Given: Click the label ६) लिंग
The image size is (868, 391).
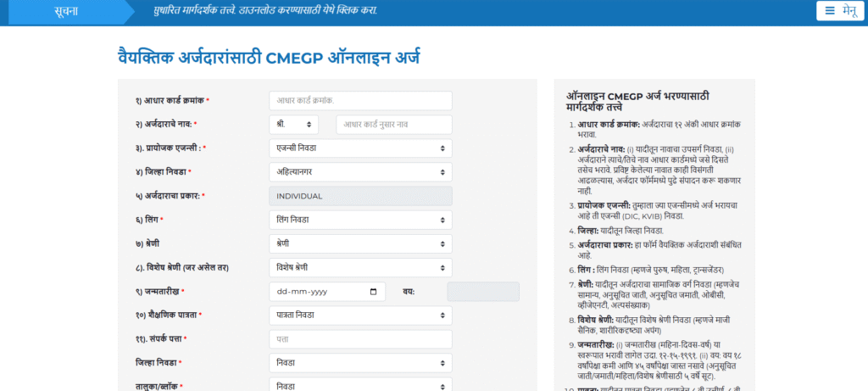Looking at the screenshot, I should [x=149, y=220].
